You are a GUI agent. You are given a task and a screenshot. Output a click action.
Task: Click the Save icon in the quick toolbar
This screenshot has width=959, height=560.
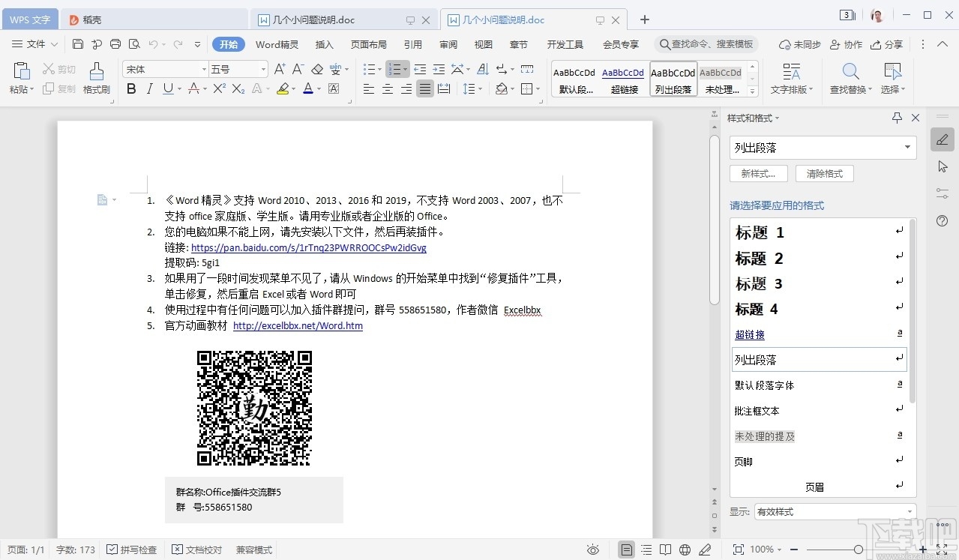[78, 44]
